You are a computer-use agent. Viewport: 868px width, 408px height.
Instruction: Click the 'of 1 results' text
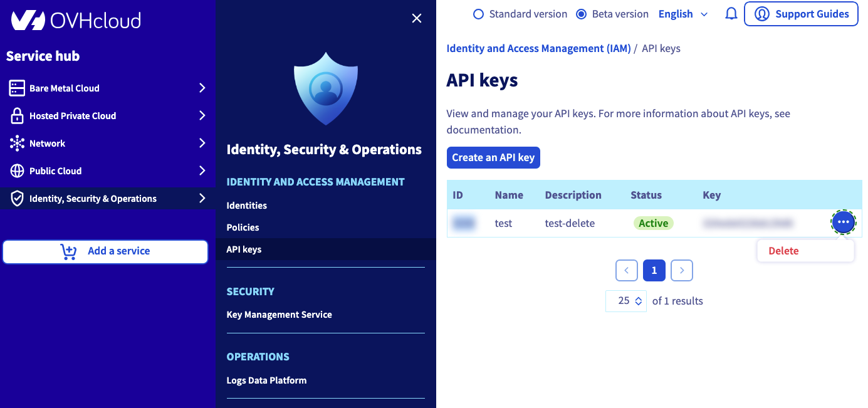[x=677, y=301]
